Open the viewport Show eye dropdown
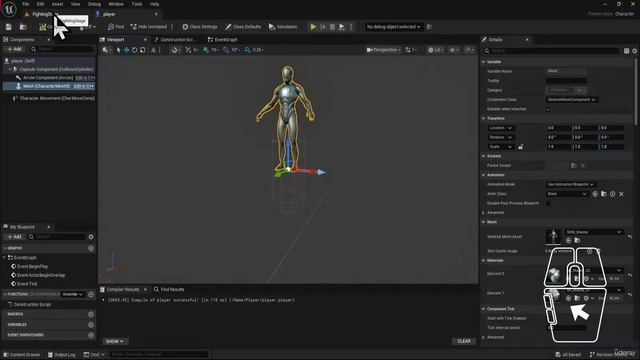 coord(453,50)
